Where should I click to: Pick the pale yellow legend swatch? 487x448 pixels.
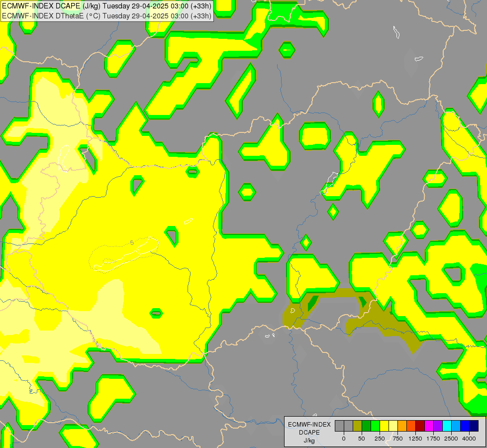[x=393, y=426]
